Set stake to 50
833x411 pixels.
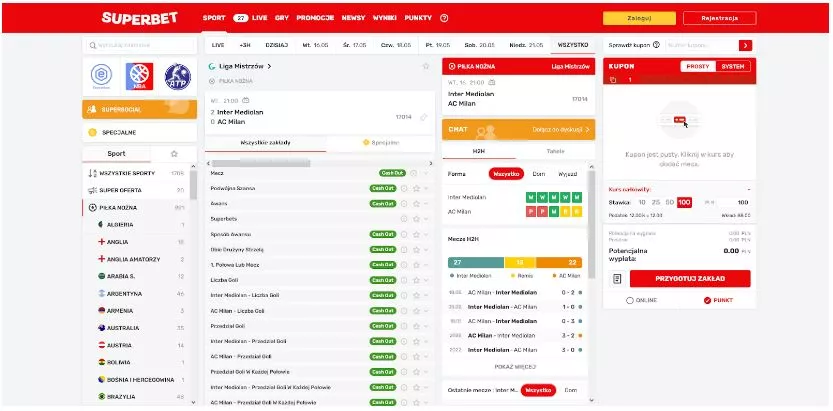pos(670,202)
